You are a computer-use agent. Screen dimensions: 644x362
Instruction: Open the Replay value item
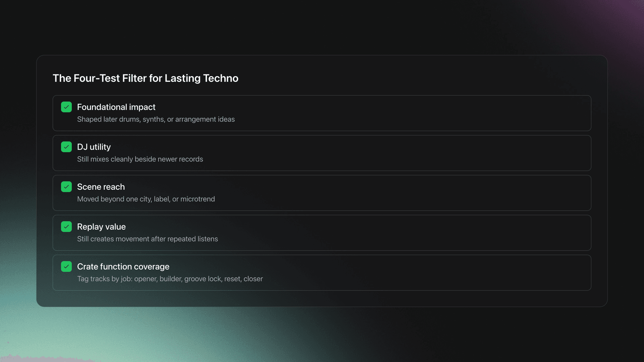click(322, 233)
